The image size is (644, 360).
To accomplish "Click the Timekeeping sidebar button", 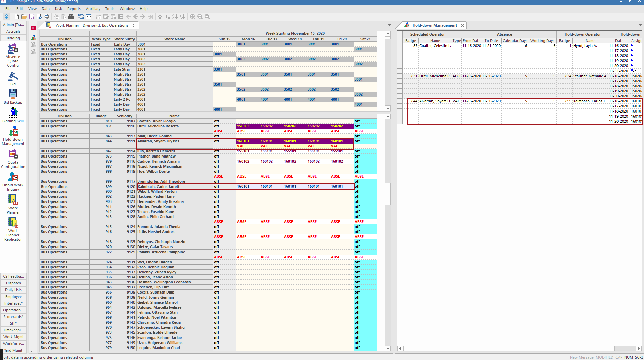I will (x=13, y=330).
